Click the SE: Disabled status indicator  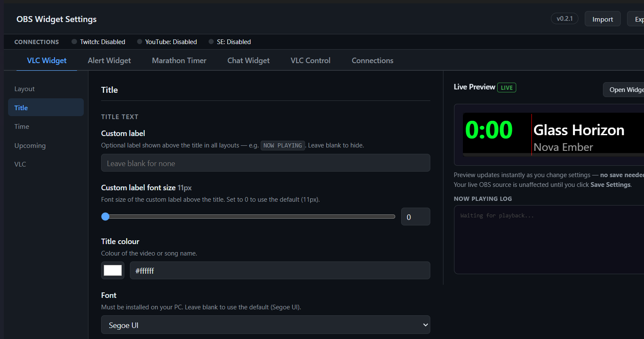(x=230, y=42)
